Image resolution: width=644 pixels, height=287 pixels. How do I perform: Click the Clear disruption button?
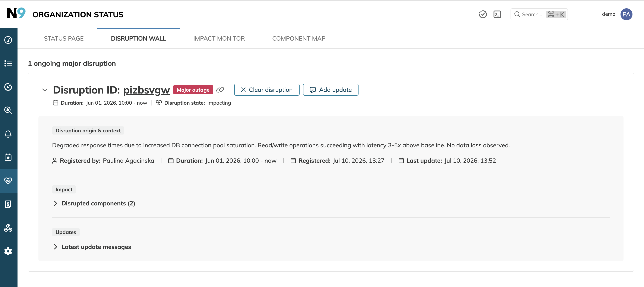click(267, 90)
